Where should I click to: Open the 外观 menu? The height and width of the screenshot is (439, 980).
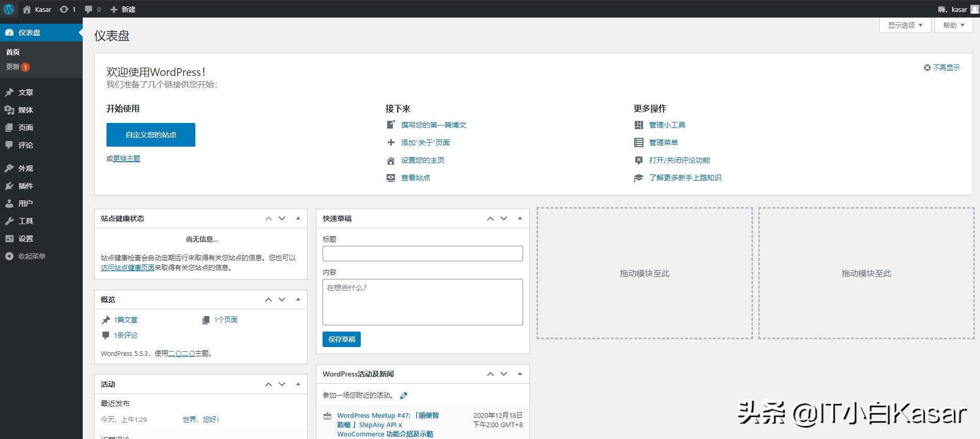pyautogui.click(x=41, y=168)
